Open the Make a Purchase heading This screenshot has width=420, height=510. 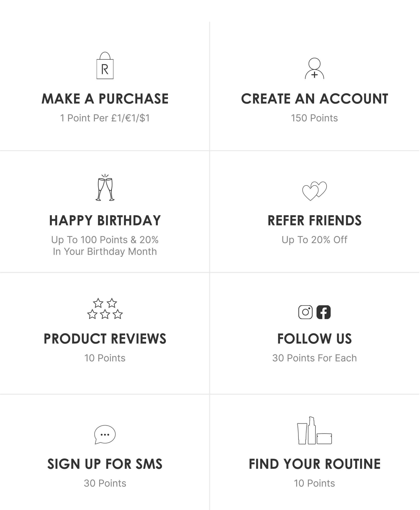tap(105, 99)
